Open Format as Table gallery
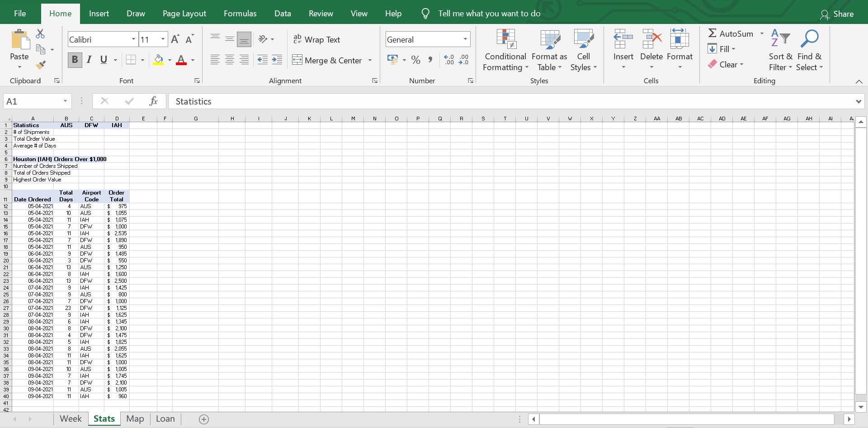The width and height of the screenshot is (868, 428). tap(549, 50)
